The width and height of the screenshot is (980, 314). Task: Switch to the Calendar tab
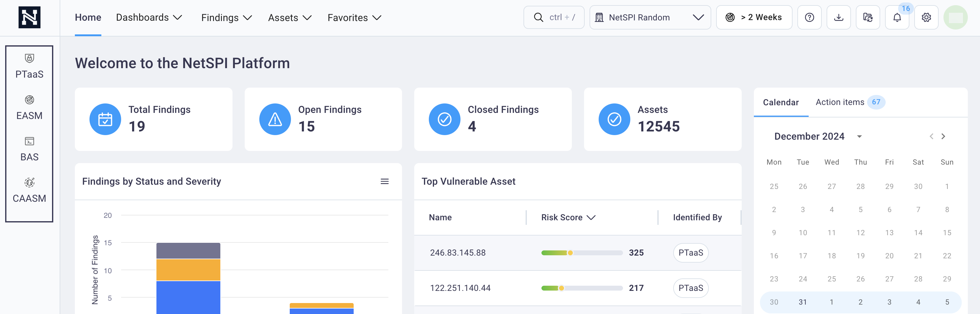(781, 102)
